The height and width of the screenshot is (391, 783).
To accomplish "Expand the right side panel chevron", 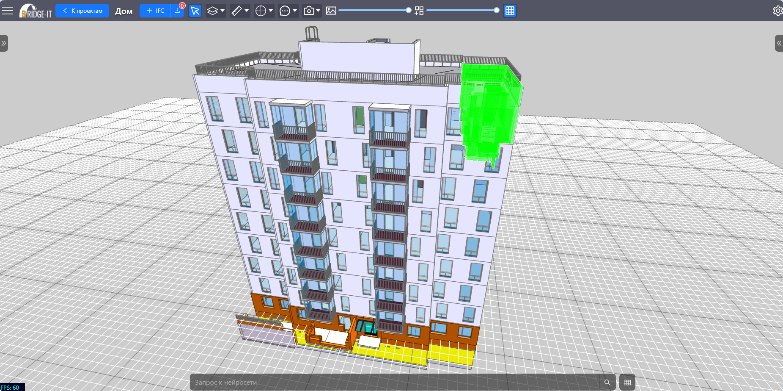I will point(779,43).
